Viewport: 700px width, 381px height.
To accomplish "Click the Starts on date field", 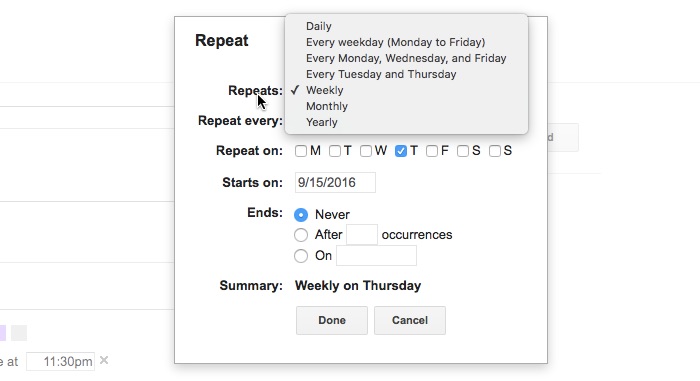I will 335,183.
